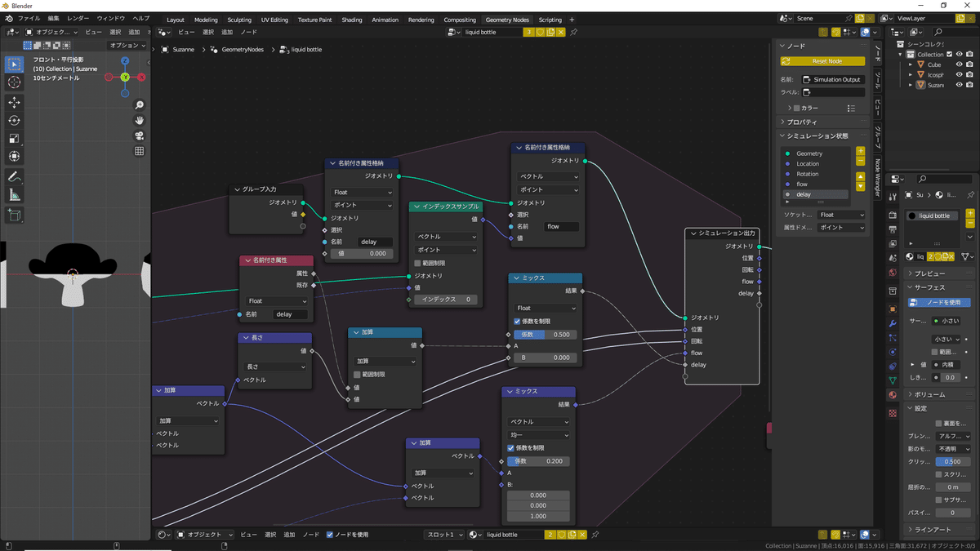Uncheck ノードを使用 in bottom header
Viewport: 980px width, 551px height.
(x=330, y=535)
